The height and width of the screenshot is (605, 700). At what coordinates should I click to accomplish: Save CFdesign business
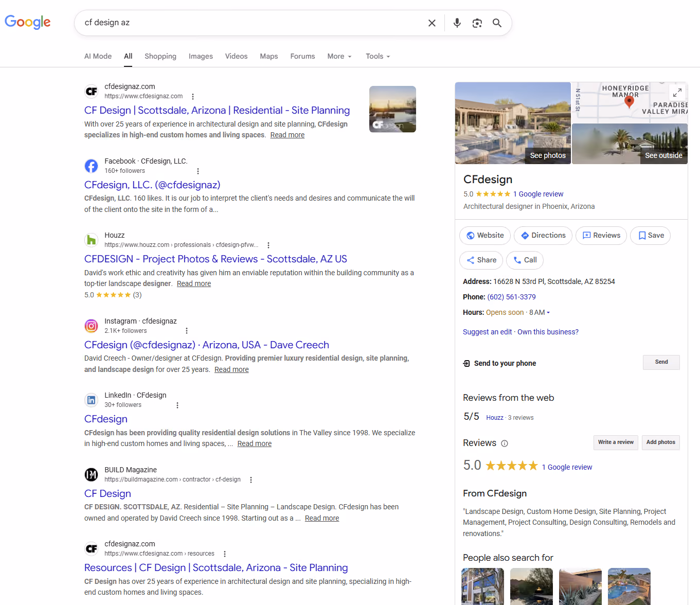pos(650,236)
